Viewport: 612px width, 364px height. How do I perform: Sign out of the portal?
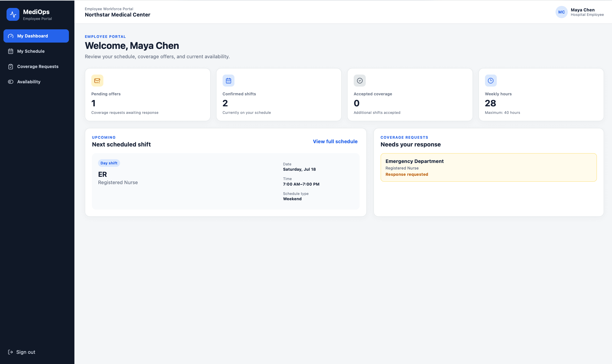pyautogui.click(x=22, y=352)
